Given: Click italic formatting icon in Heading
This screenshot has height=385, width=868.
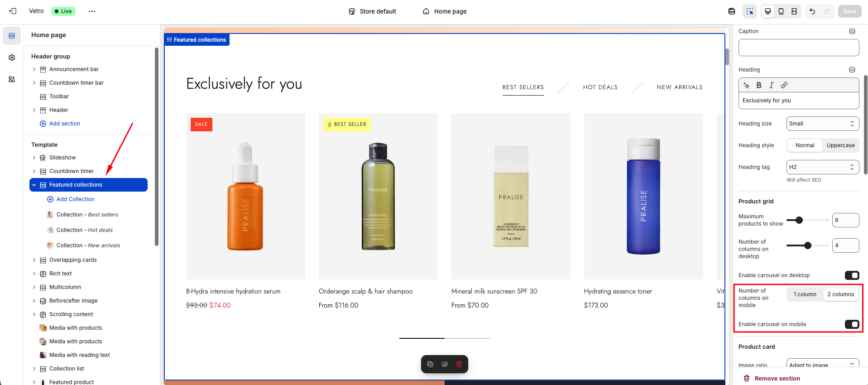Looking at the screenshot, I should 772,85.
